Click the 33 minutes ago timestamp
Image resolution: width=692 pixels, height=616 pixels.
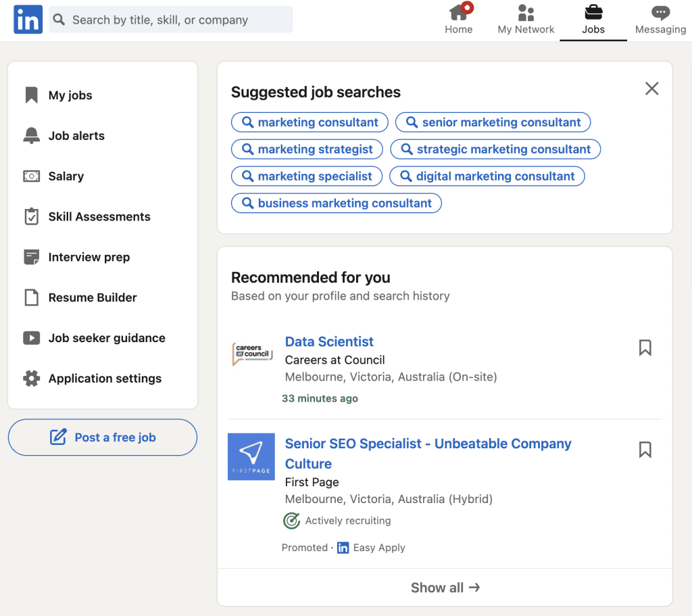(320, 398)
